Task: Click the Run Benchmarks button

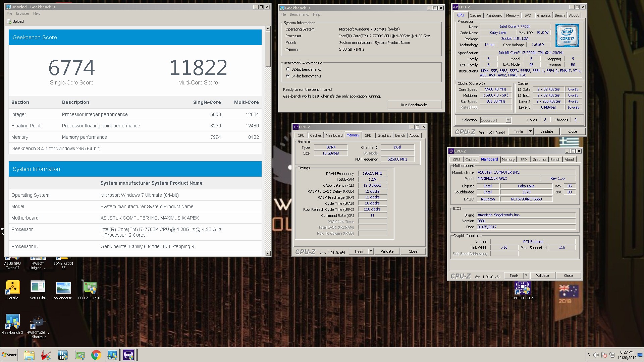Action: coord(414,105)
